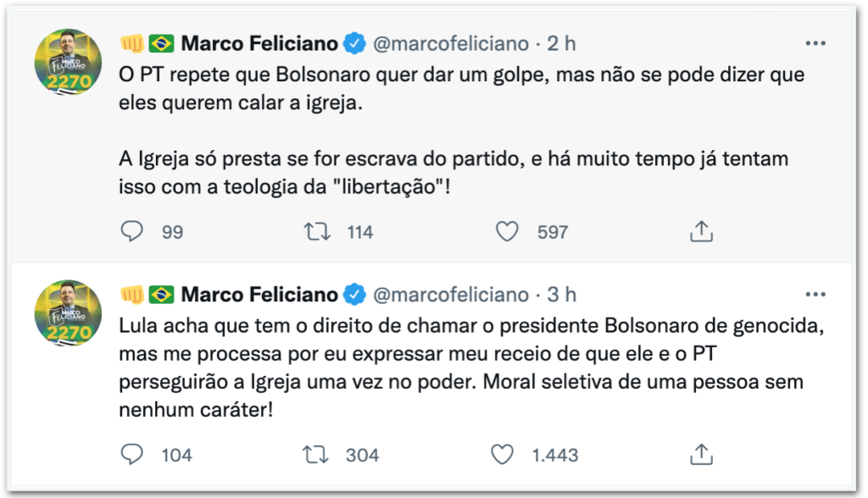Open Marco Feliciano's name on first tweet
This screenshot has height=498, width=868.
point(259,43)
